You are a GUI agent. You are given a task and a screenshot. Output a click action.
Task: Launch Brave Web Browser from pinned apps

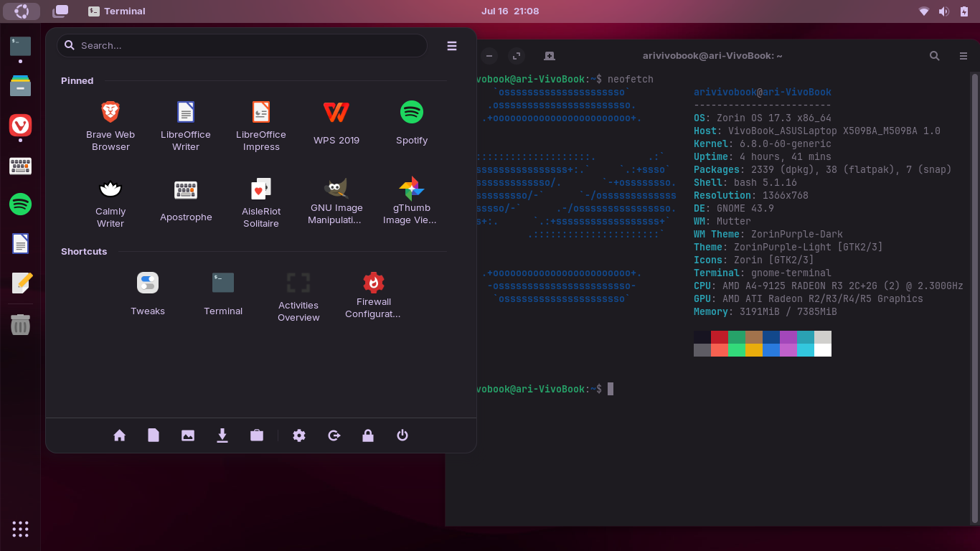coord(110,126)
